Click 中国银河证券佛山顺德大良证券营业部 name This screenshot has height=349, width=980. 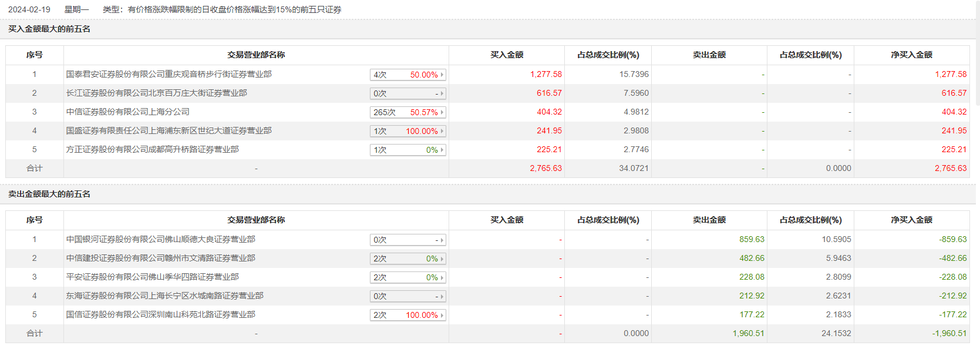click(x=160, y=239)
